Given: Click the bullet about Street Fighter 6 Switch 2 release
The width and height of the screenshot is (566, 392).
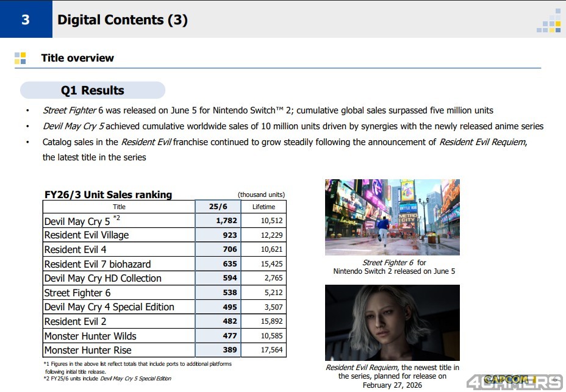Looking at the screenshot, I should [268, 110].
